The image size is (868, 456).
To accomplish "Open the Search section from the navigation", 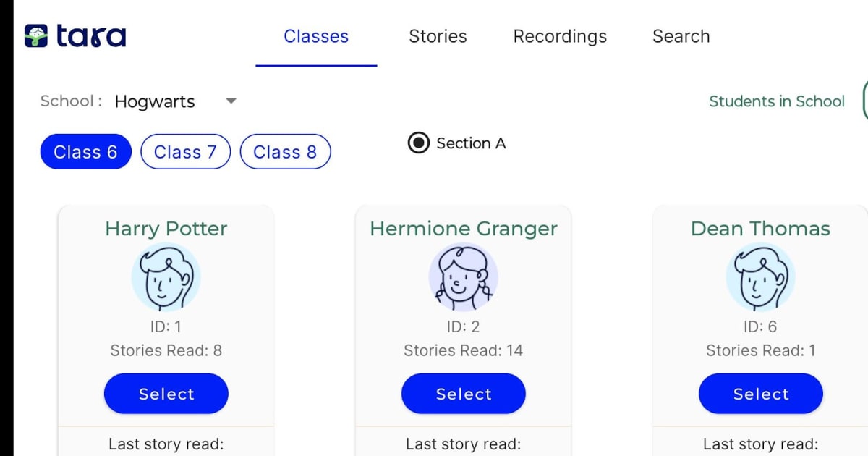I will pyautogui.click(x=681, y=36).
